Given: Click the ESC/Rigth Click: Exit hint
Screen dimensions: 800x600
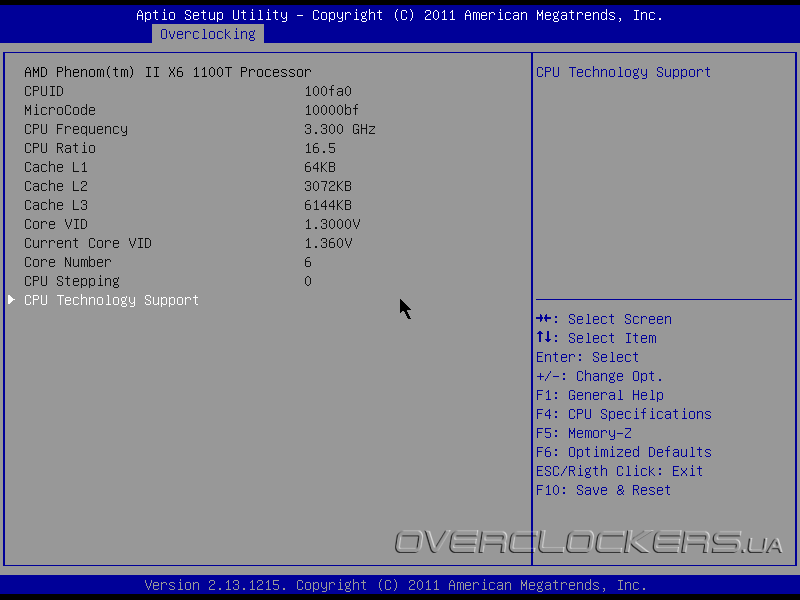Looking at the screenshot, I should [619, 471].
